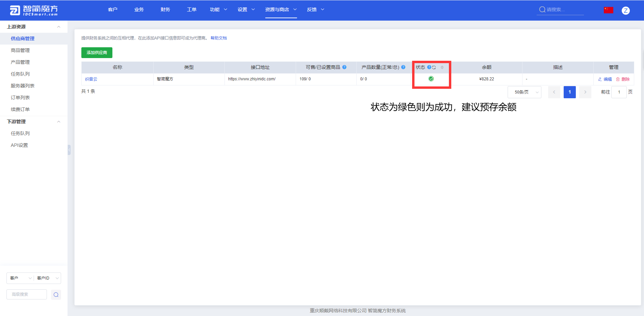The width and height of the screenshot is (644, 316).
Task: Open the 客户ID search field dropdown
Action: 48,278
